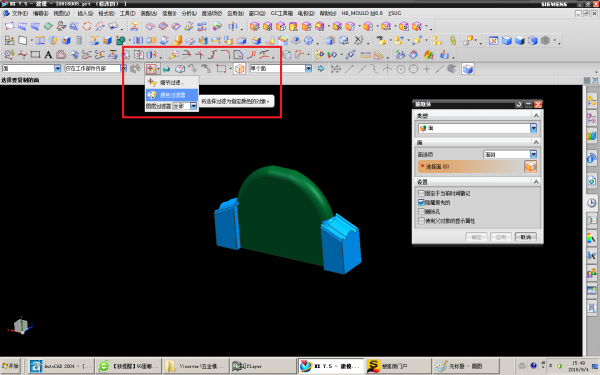
Task: Open the selection filter funnel icon
Action: click(x=152, y=69)
